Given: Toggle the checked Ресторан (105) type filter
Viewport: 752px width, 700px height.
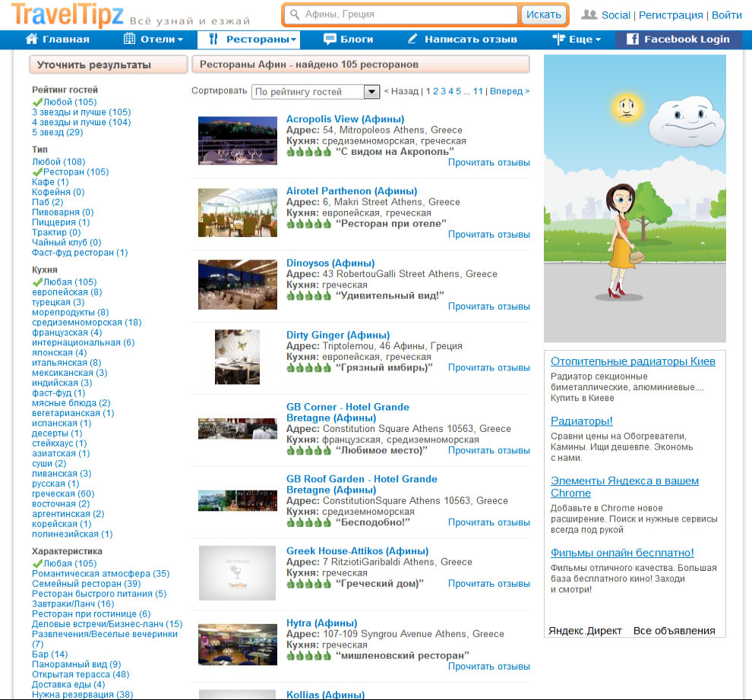Looking at the screenshot, I should (71, 172).
